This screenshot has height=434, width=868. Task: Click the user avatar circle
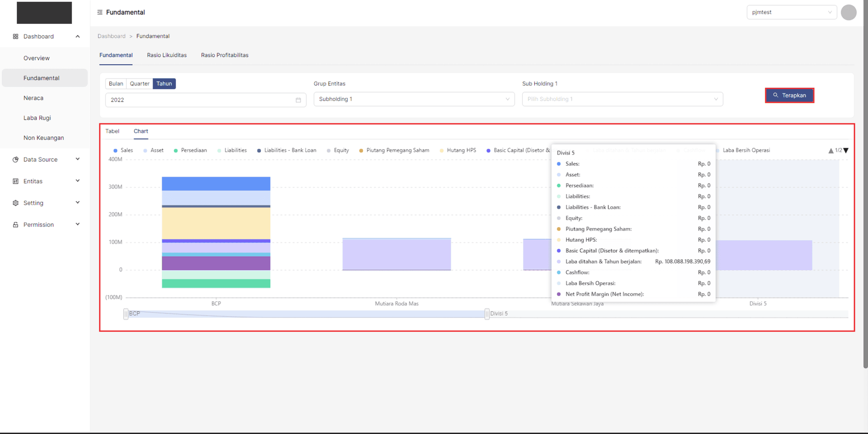coord(848,12)
